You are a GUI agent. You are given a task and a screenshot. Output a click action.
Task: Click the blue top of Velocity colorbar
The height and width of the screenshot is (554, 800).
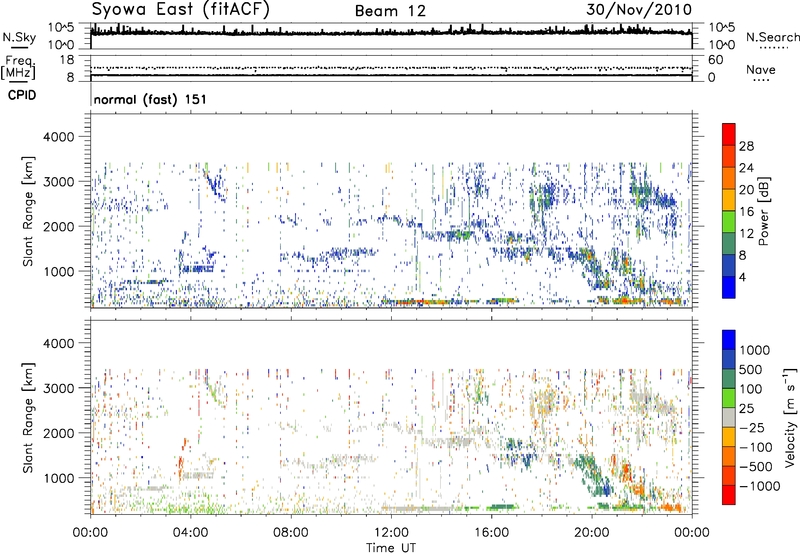coord(729,340)
